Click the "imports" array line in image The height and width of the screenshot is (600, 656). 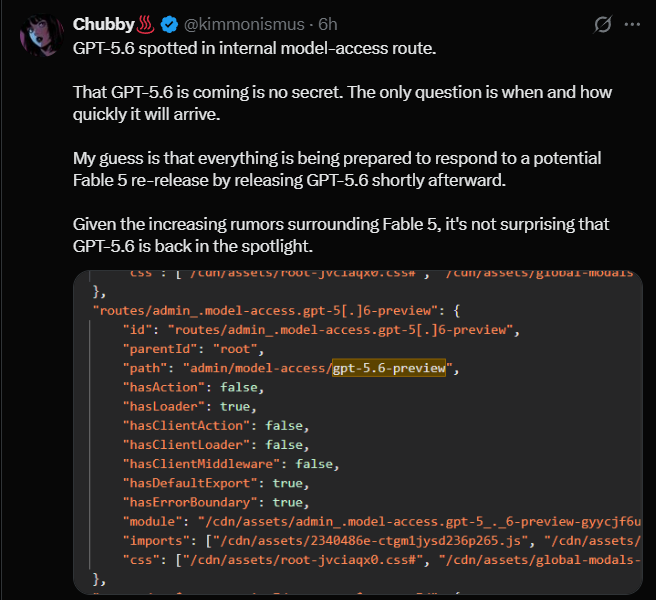[x=382, y=541]
